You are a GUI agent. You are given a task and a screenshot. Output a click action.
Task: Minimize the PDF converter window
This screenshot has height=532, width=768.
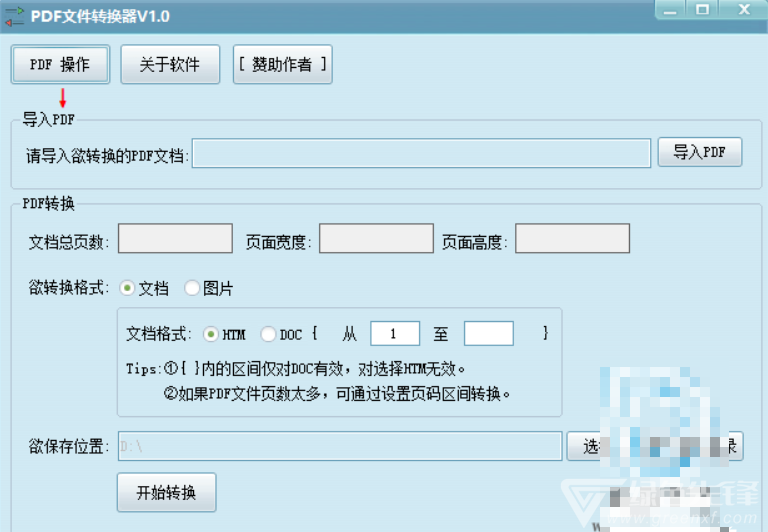click(x=670, y=9)
